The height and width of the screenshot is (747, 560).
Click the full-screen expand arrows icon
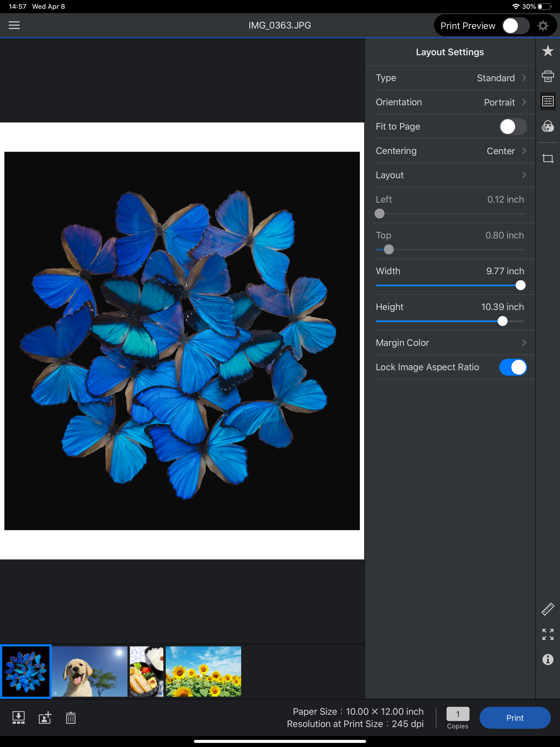coord(547,634)
